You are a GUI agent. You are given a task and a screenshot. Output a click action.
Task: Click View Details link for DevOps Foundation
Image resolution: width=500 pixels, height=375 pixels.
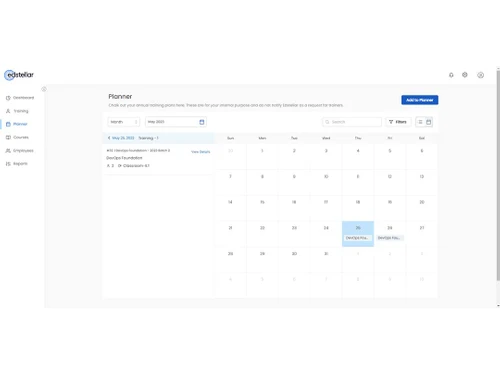pos(201,152)
